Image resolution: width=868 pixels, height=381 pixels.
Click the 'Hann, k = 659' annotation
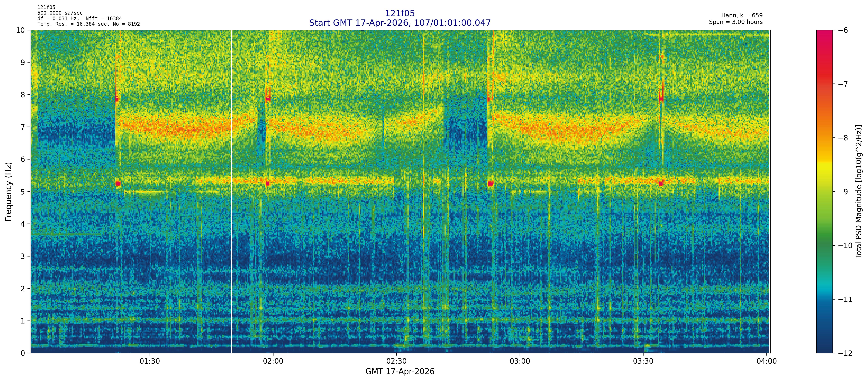coord(742,16)
